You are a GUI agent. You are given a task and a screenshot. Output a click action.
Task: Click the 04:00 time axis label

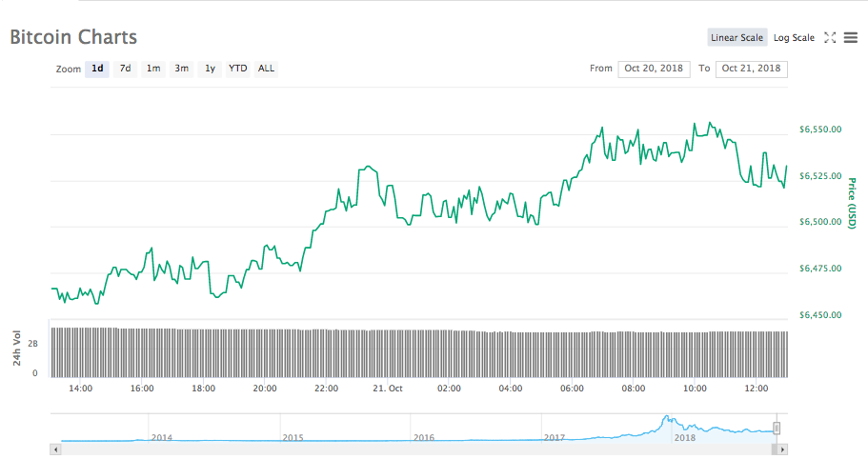click(x=511, y=389)
